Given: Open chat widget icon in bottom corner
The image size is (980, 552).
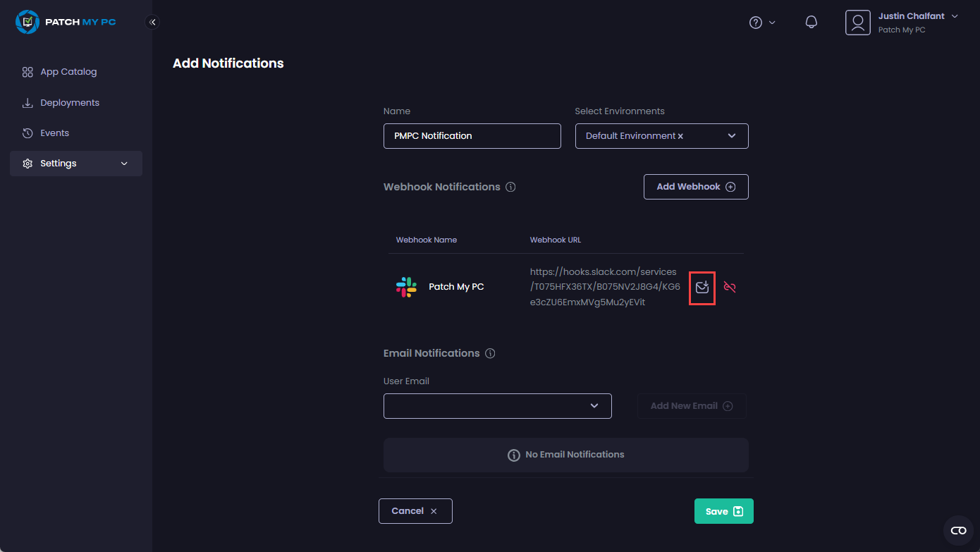Looking at the screenshot, I should pyautogui.click(x=958, y=530).
